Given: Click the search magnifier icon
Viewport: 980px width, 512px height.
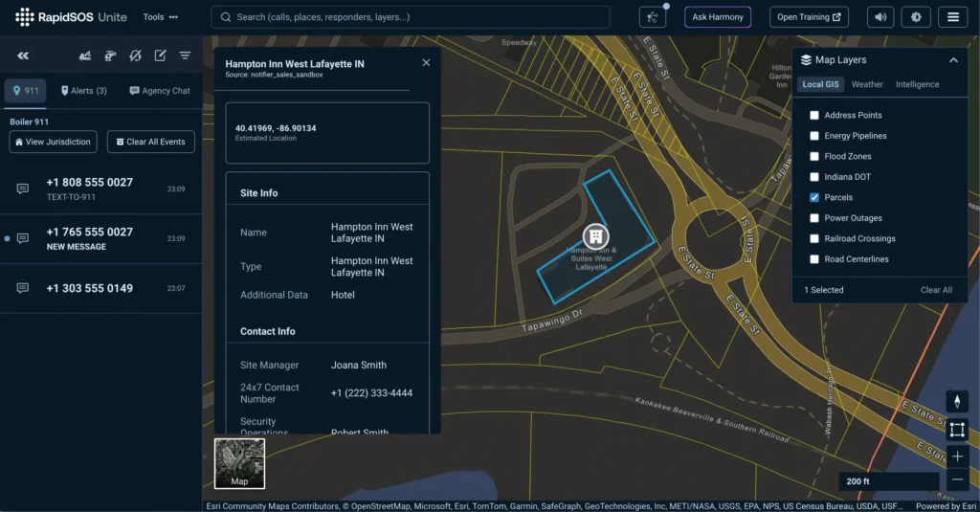Looking at the screenshot, I should point(226,17).
